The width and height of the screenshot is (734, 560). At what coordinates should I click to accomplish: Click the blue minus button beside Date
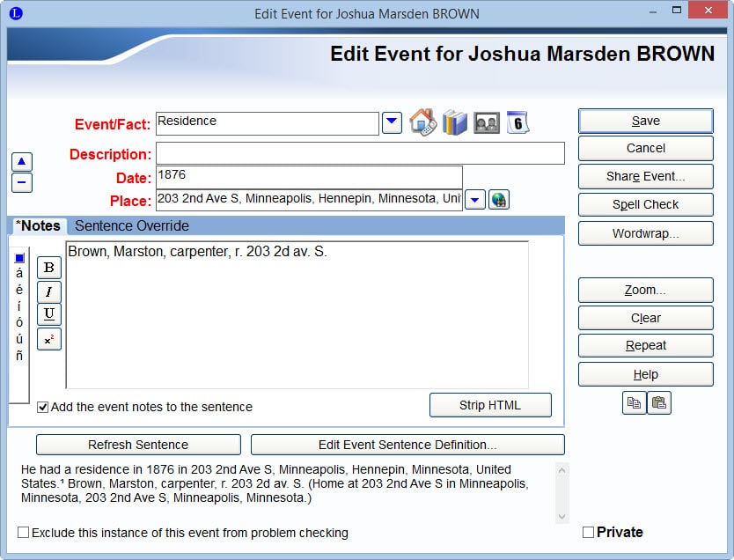click(21, 182)
